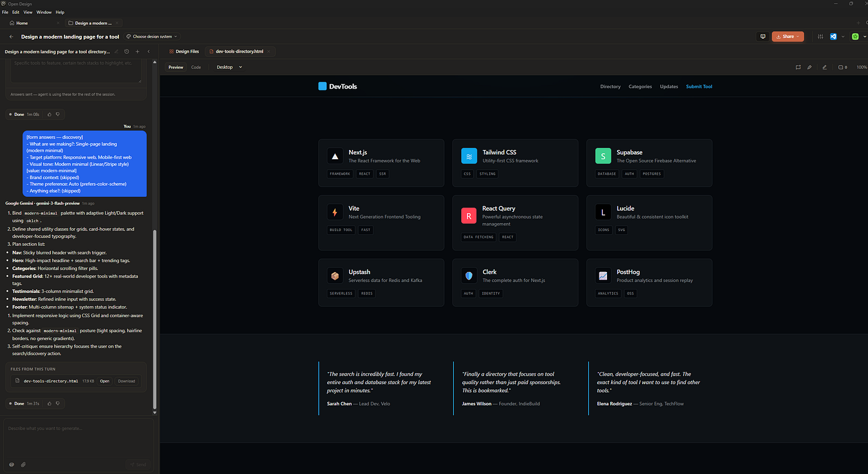The height and width of the screenshot is (474, 868).
Task: Open the Desktop viewport dropdown
Action: coord(229,67)
